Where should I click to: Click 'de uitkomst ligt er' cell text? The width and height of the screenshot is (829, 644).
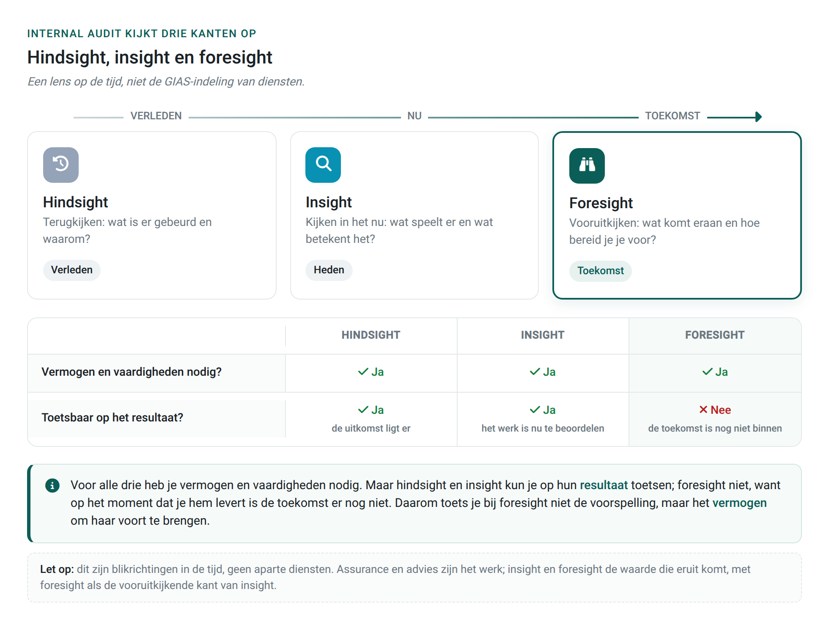(371, 428)
